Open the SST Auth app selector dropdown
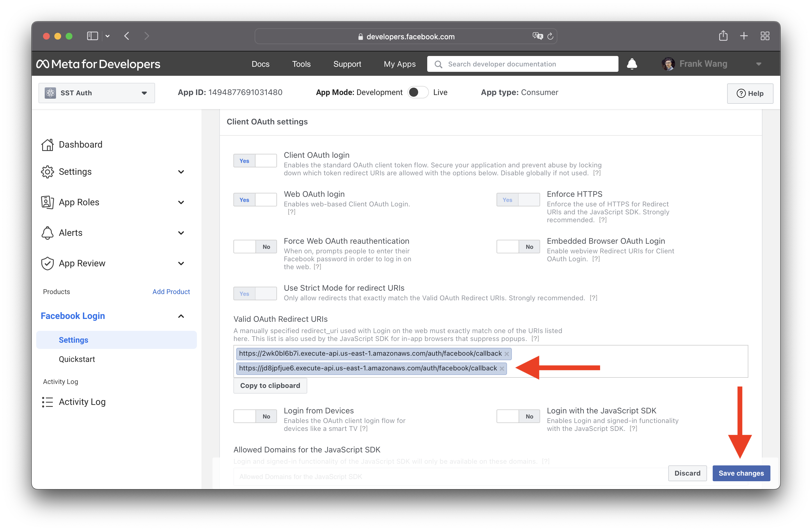This screenshot has height=531, width=812. [x=96, y=93]
